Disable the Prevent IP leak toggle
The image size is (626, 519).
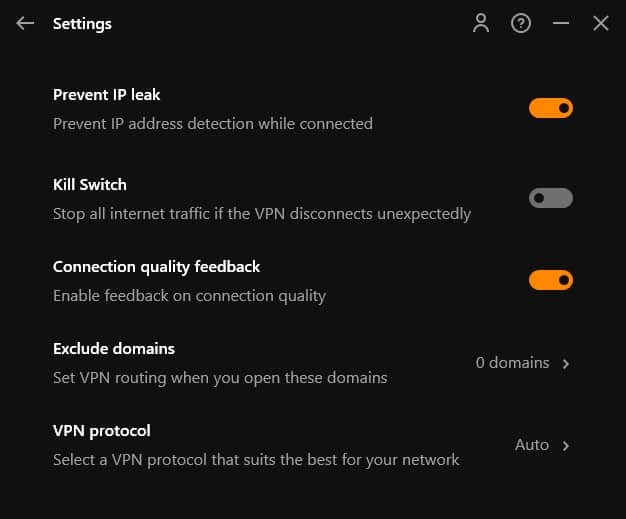click(x=551, y=108)
